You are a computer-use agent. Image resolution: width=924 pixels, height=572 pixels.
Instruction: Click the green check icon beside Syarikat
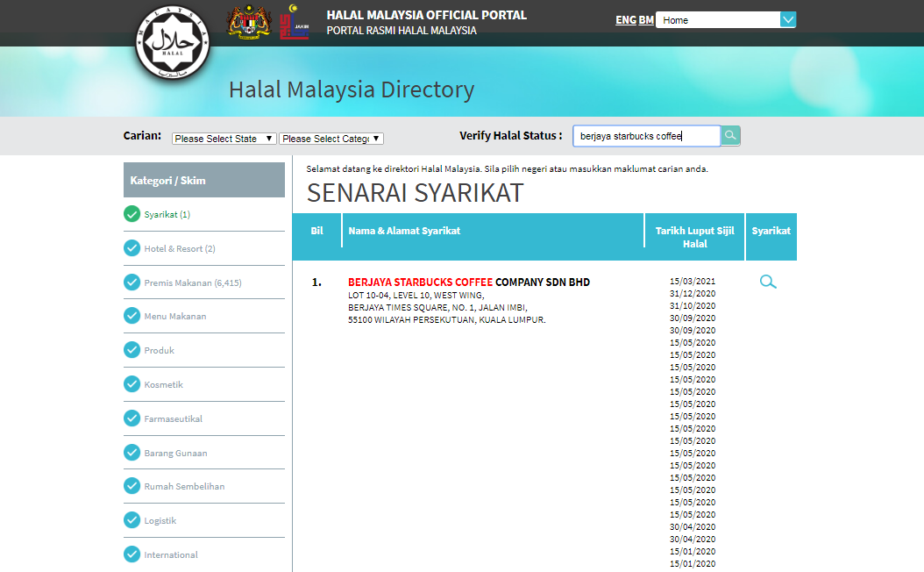point(132,214)
